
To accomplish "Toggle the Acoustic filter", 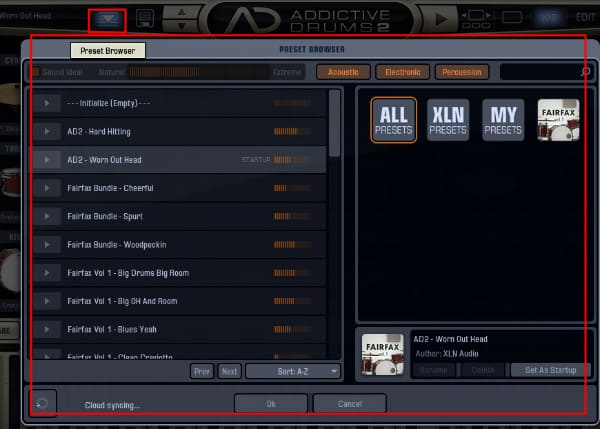I will [x=343, y=72].
